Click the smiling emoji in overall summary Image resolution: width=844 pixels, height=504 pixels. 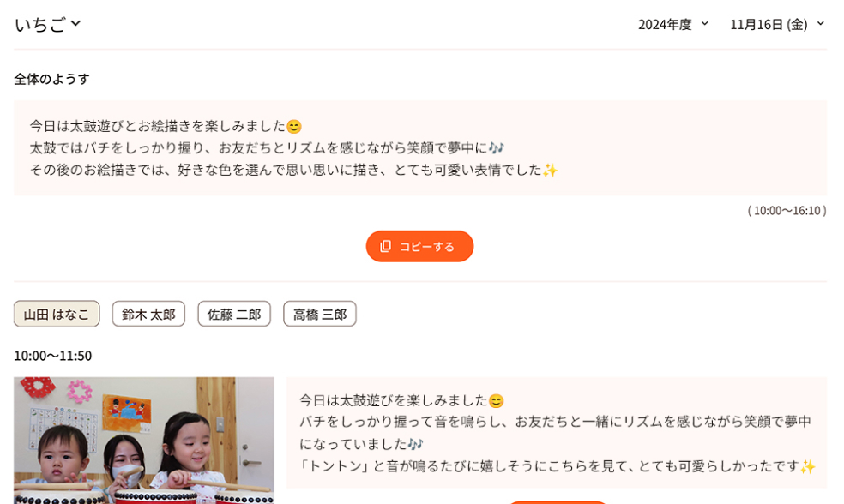(x=294, y=126)
